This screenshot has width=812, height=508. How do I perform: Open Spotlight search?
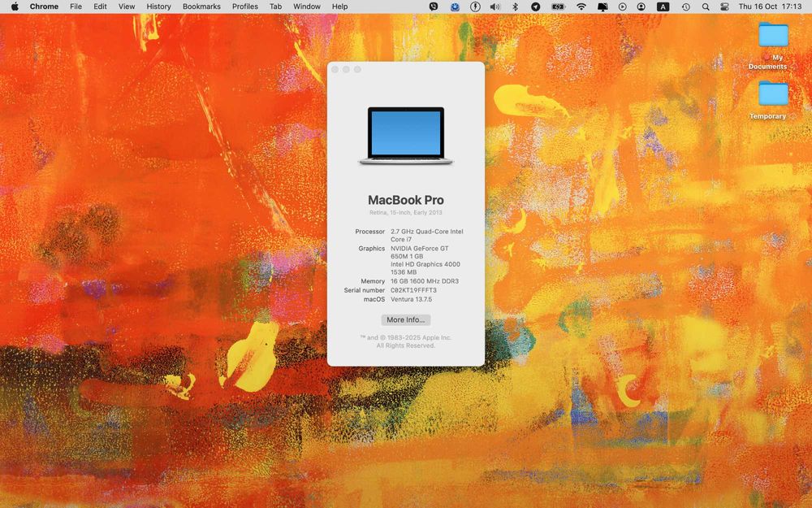(x=706, y=7)
